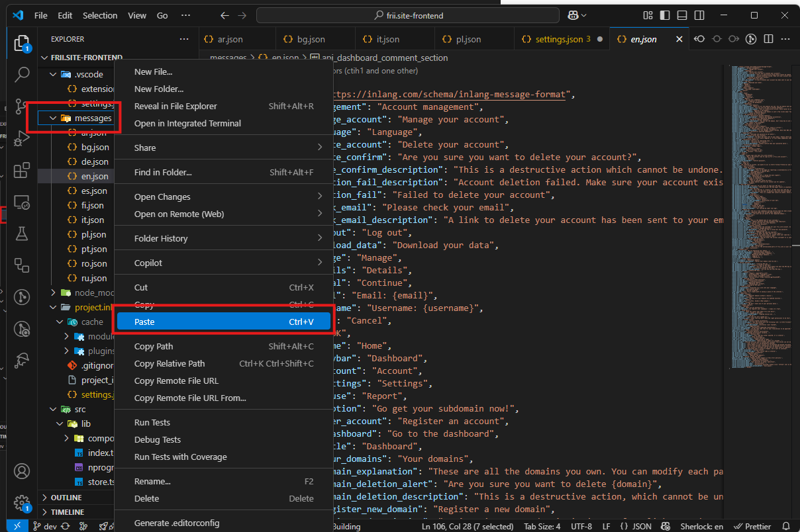
Task: Open editor More Actions ellipsis
Action: 785,39
